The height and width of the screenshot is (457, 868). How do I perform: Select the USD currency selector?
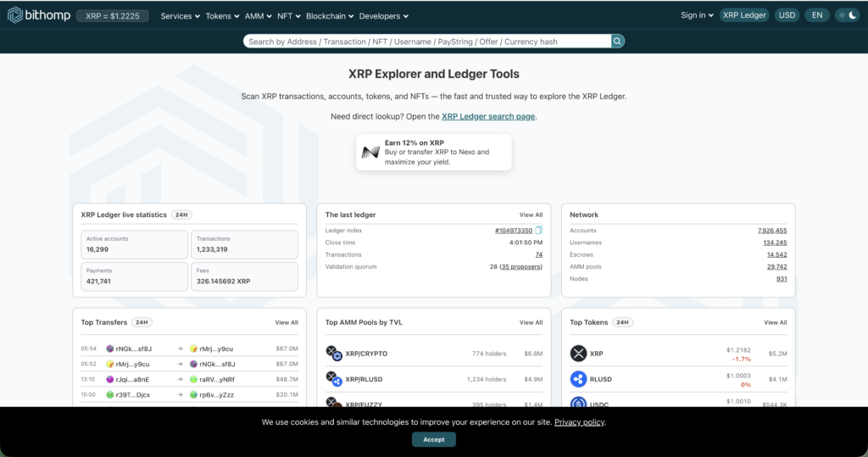(787, 15)
